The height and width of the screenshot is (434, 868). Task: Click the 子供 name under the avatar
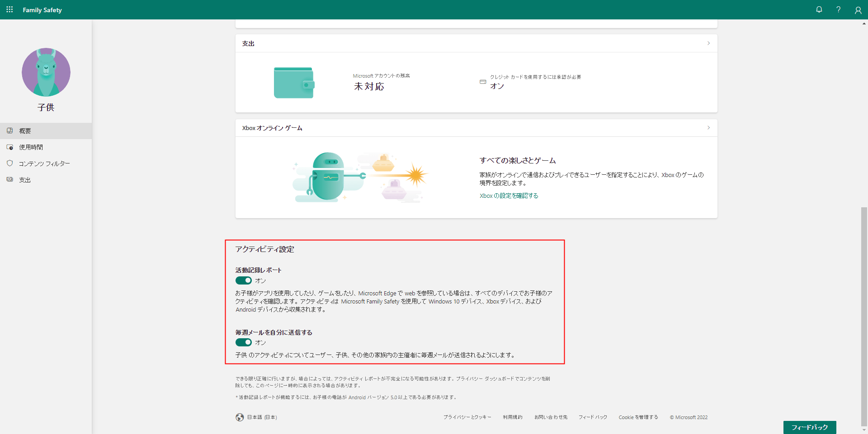click(x=46, y=107)
